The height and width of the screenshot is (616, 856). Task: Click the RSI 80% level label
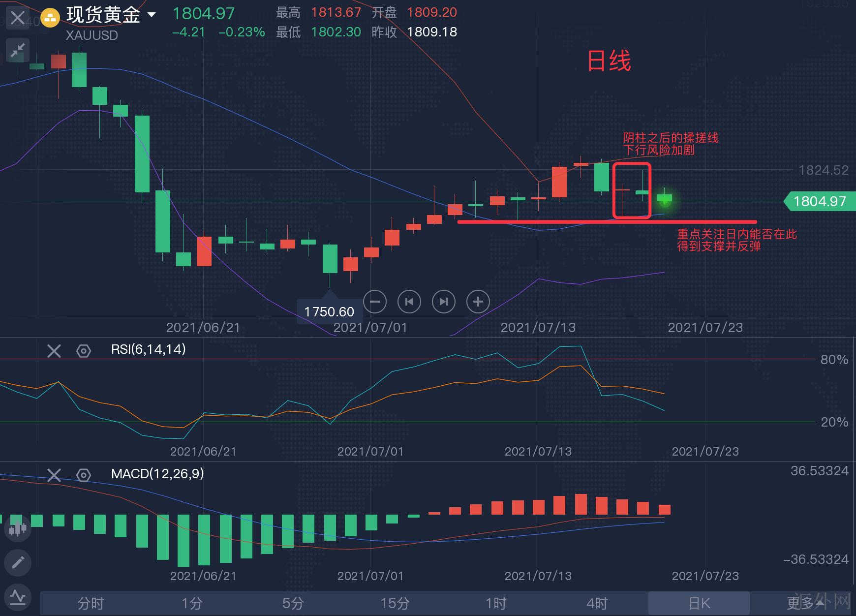pos(834,360)
